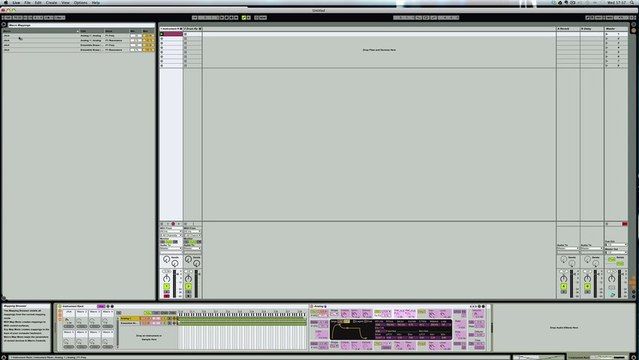
Task: Click the Min field of first mapping row
Action: 136,36
